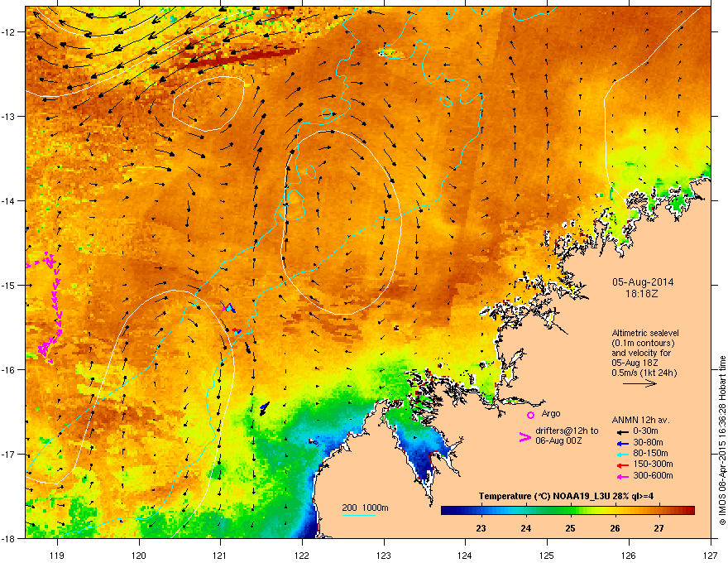728x563 pixels.
Task: Click the longitude label 122
Action: (302, 555)
